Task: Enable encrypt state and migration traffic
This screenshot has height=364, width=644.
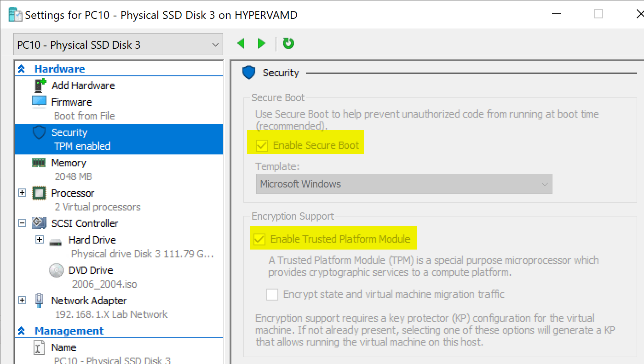Action: [x=272, y=295]
